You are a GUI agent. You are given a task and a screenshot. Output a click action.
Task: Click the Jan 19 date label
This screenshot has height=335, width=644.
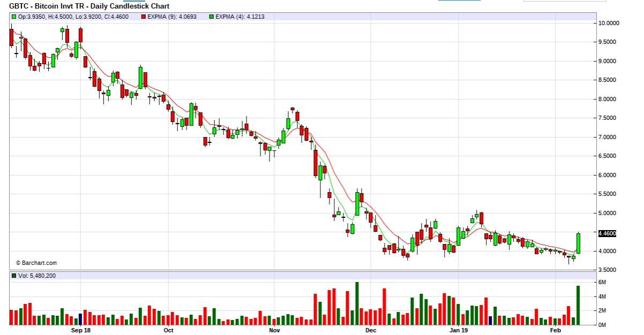(x=459, y=330)
